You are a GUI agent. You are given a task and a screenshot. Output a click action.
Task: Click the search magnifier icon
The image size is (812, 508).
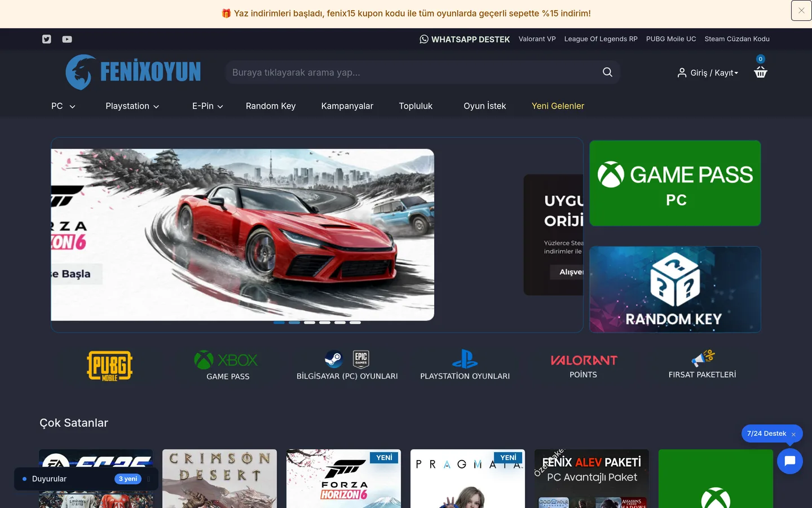(607, 72)
